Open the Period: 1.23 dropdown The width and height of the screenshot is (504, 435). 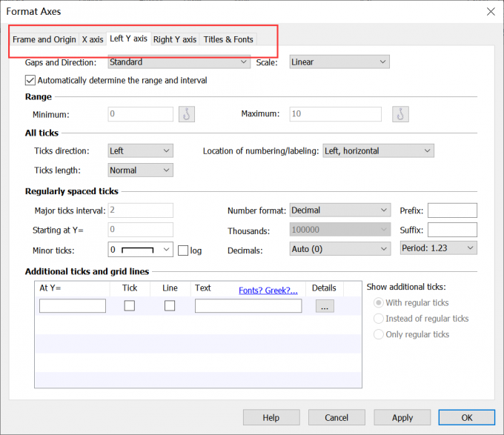click(439, 248)
